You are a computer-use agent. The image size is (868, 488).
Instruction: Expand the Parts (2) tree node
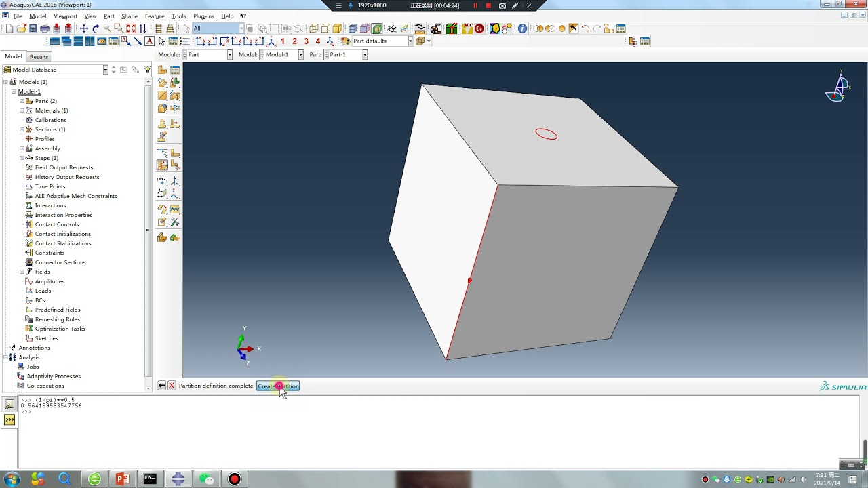[x=22, y=101]
